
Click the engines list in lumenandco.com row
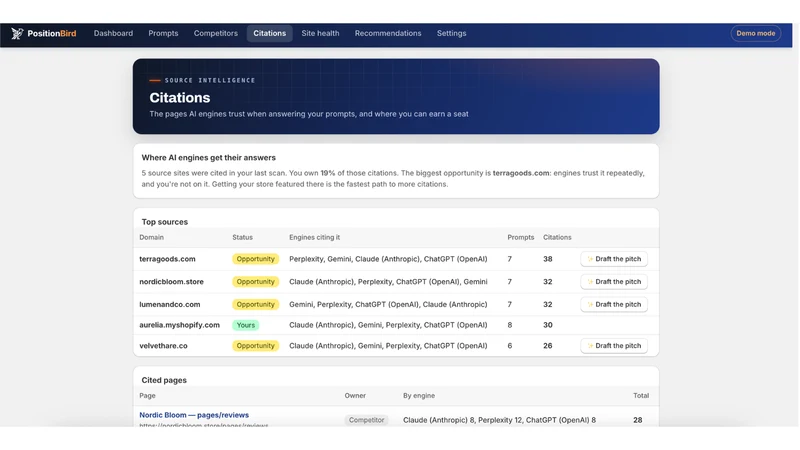tap(388, 304)
